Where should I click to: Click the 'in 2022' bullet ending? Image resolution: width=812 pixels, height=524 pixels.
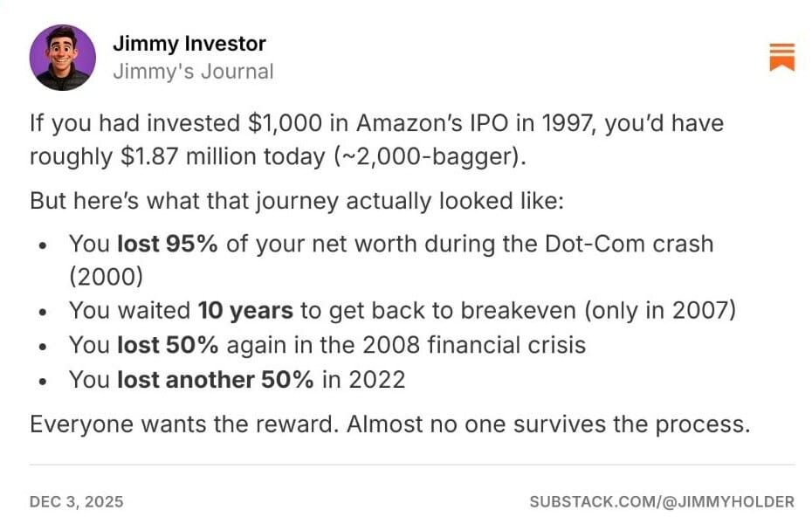[363, 380]
